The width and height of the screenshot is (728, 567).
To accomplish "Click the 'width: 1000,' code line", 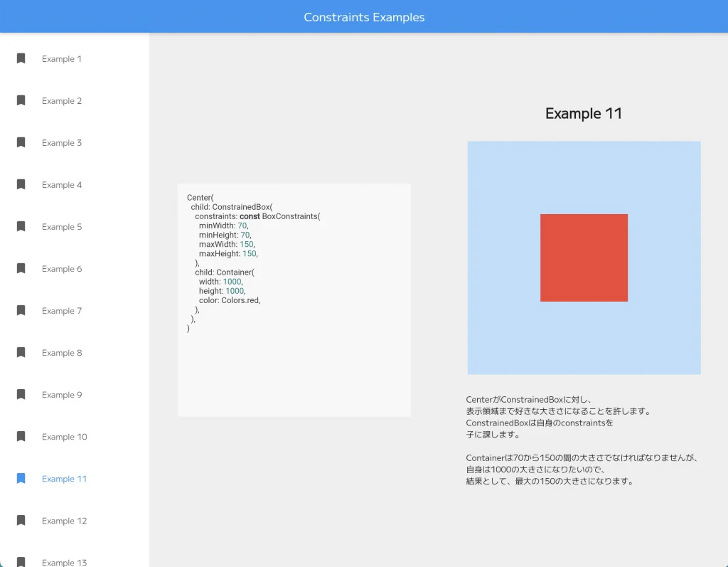I will [x=221, y=282].
